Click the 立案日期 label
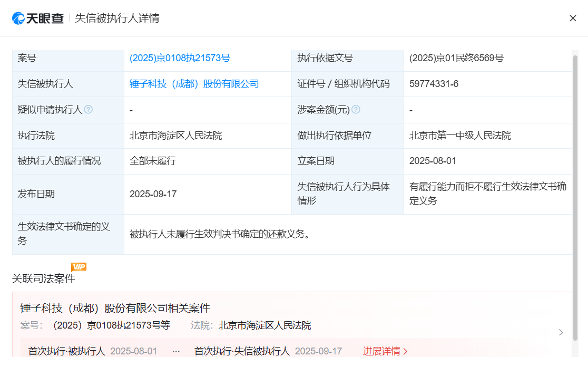 coord(316,161)
